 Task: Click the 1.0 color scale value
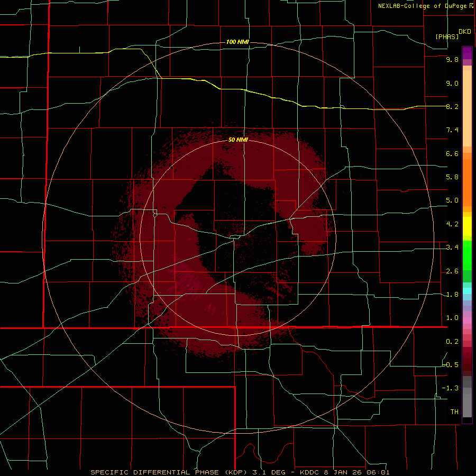[x=452, y=318]
